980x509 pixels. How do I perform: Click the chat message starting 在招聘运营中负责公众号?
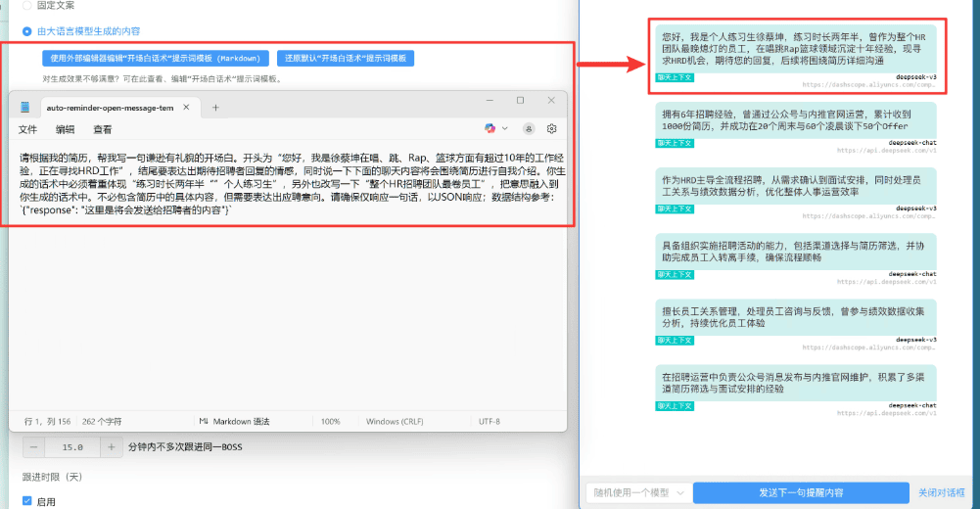tap(796, 383)
